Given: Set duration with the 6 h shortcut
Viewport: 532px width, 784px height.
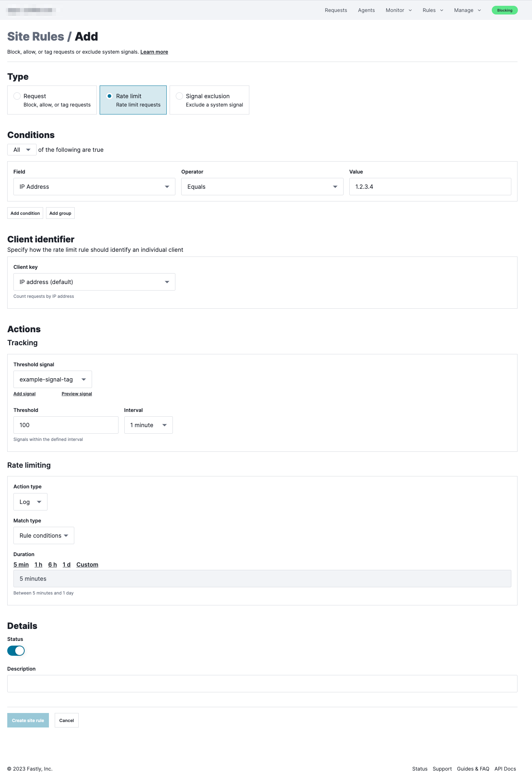Looking at the screenshot, I should (x=53, y=564).
